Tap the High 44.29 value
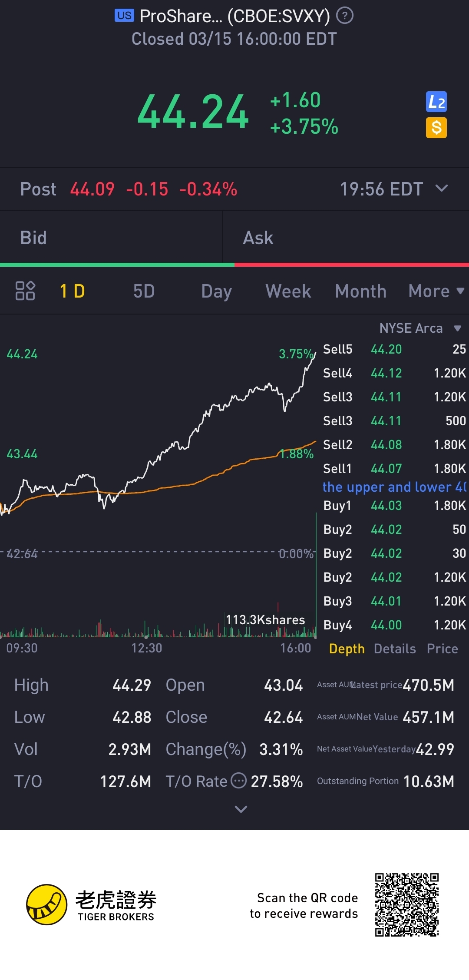The image size is (469, 980). point(132,685)
